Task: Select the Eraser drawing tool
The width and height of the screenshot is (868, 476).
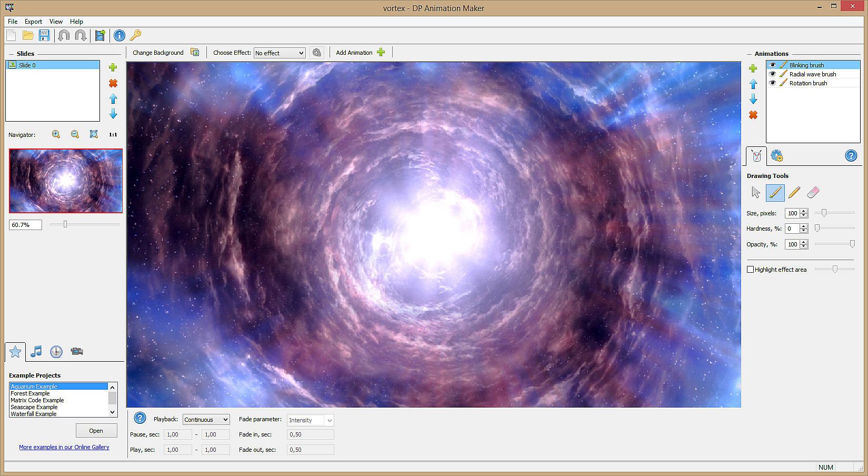Action: [x=813, y=193]
